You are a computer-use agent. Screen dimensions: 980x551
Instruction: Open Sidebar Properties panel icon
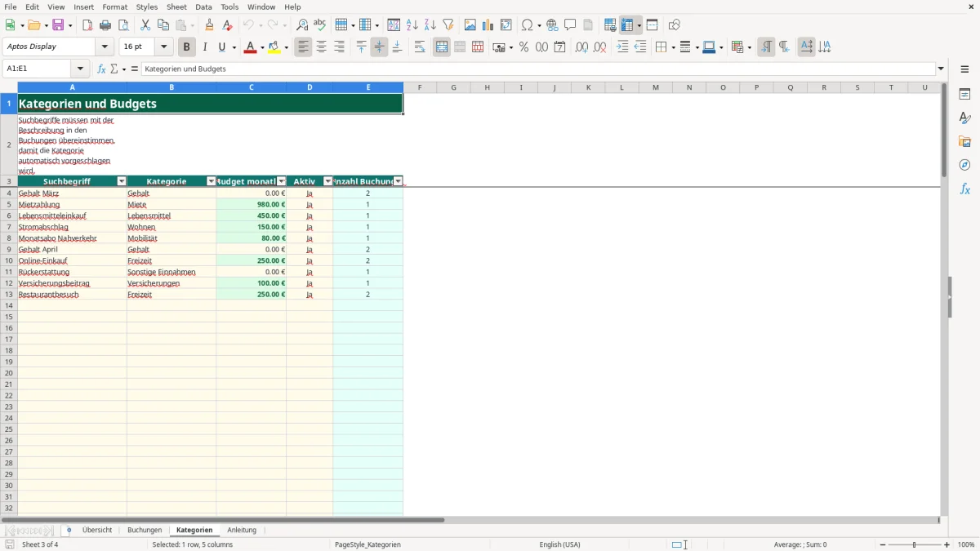[964, 94]
